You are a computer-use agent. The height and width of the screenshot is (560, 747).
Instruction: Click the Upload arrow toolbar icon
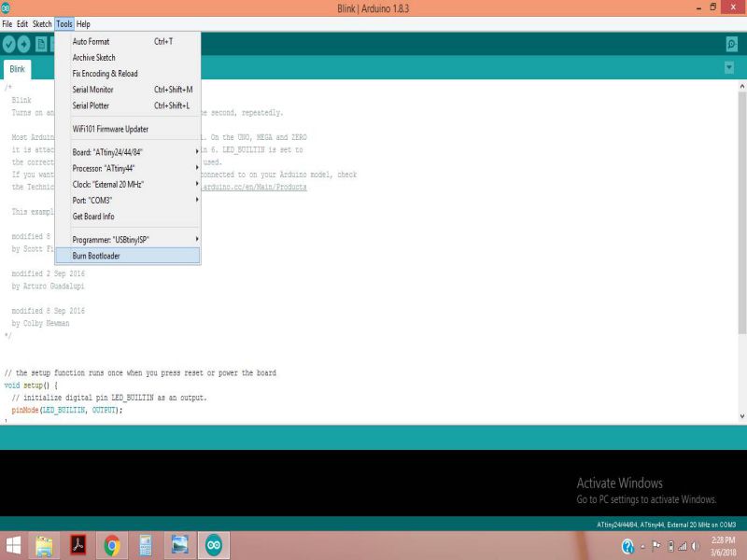(x=24, y=44)
